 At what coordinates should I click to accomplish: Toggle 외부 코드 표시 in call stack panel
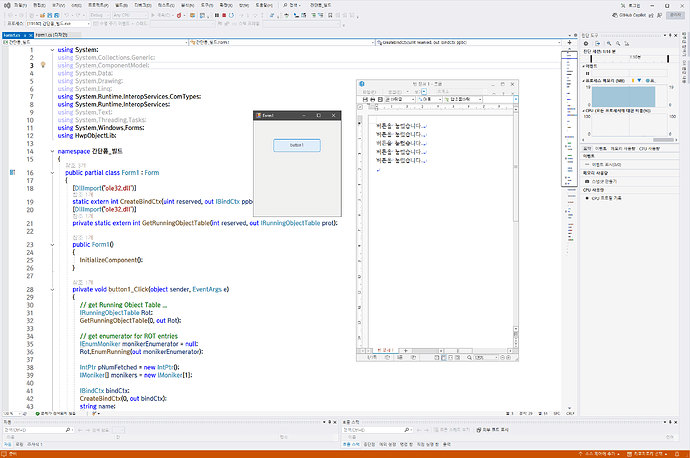(492, 430)
